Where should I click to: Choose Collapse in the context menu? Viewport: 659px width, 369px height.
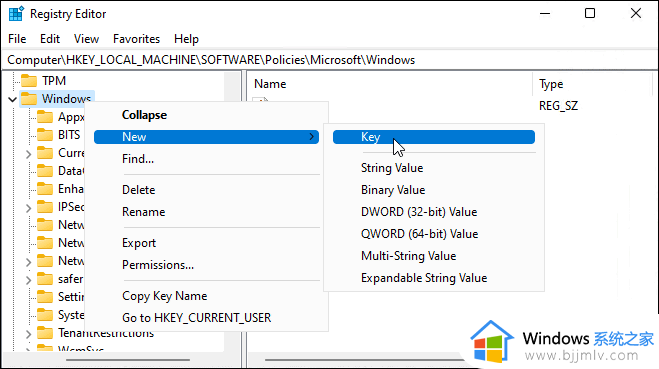click(x=206, y=115)
